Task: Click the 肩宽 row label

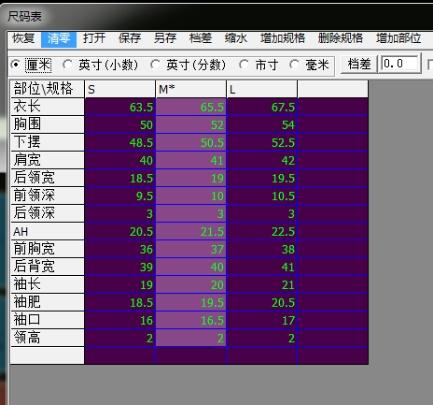Action: click(47, 160)
